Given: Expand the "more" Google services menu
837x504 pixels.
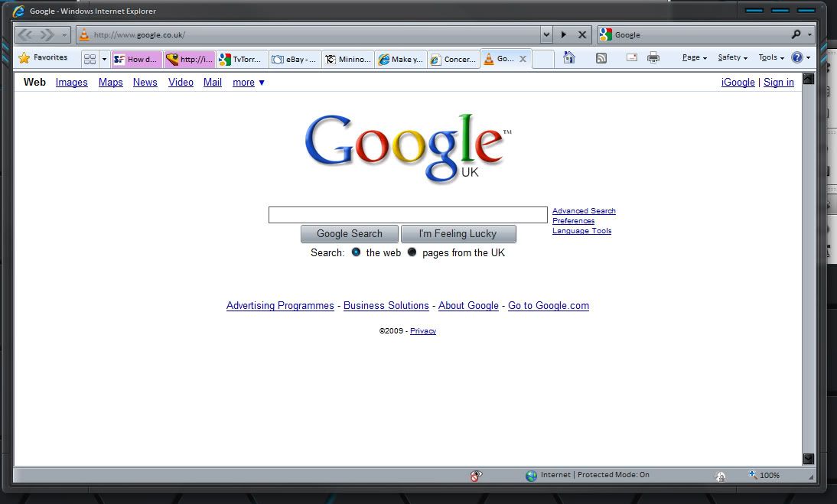Looking at the screenshot, I should (249, 83).
